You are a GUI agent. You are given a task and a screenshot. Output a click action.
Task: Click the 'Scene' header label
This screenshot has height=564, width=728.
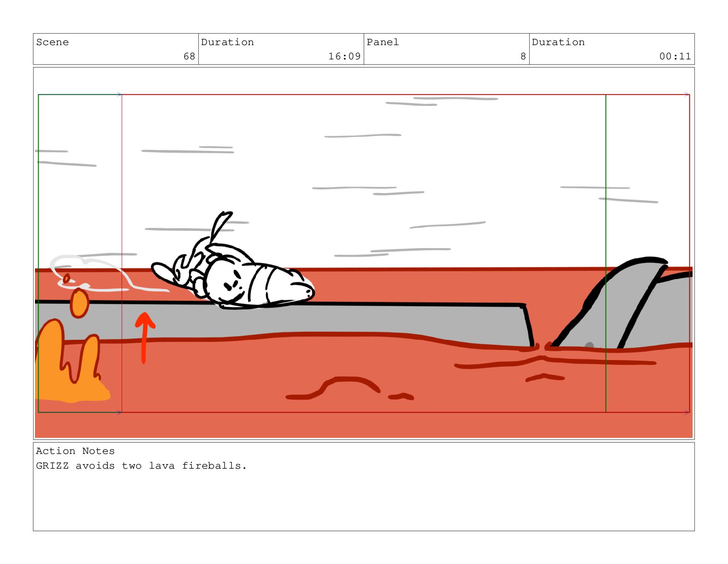(52, 42)
